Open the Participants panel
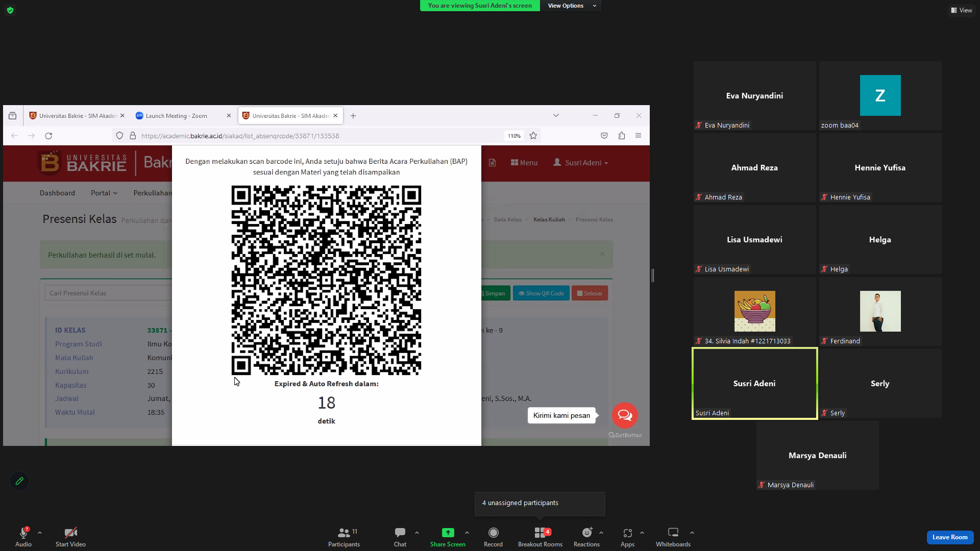Screen dimensions: 980x551 pos(344,536)
